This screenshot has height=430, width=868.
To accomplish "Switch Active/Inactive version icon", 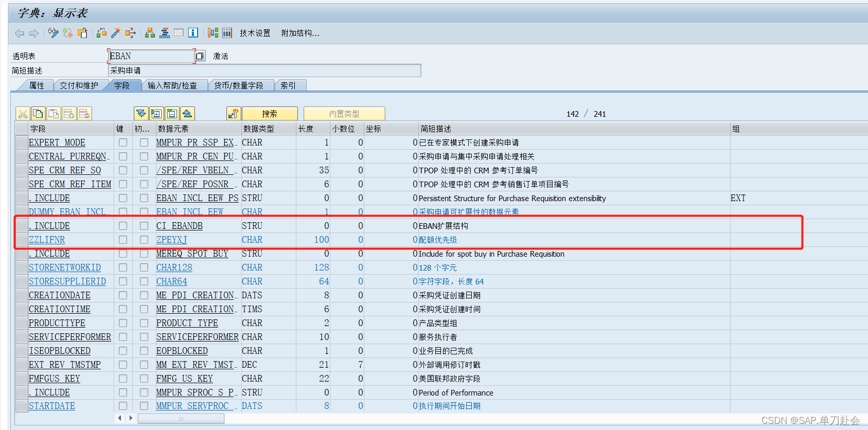I will [x=67, y=33].
